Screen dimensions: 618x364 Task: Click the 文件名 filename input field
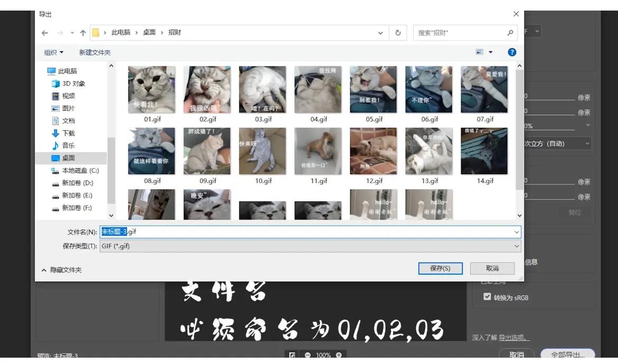[264, 231]
